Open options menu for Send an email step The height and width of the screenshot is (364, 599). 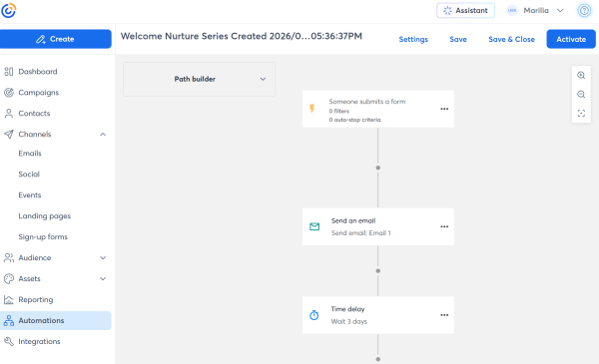444,226
